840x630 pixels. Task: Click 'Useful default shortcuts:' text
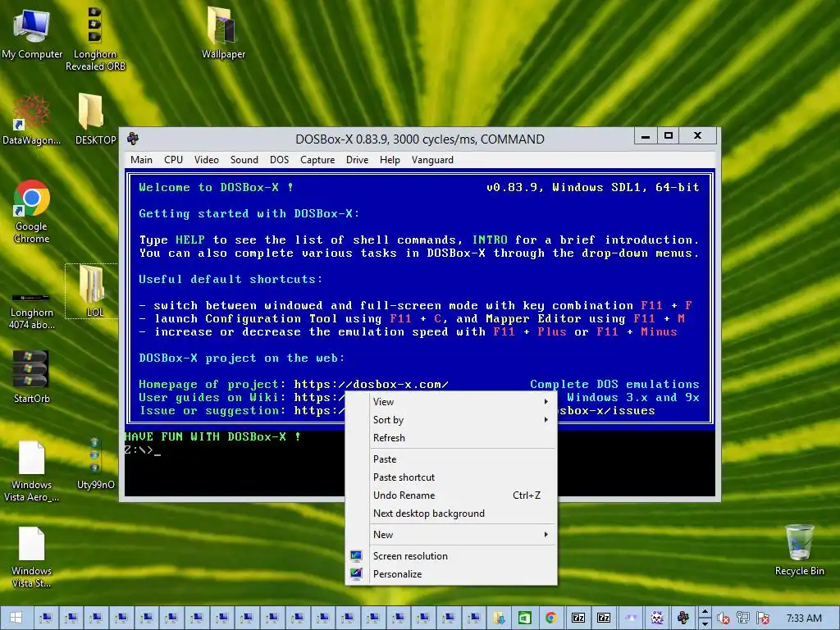[x=231, y=279]
